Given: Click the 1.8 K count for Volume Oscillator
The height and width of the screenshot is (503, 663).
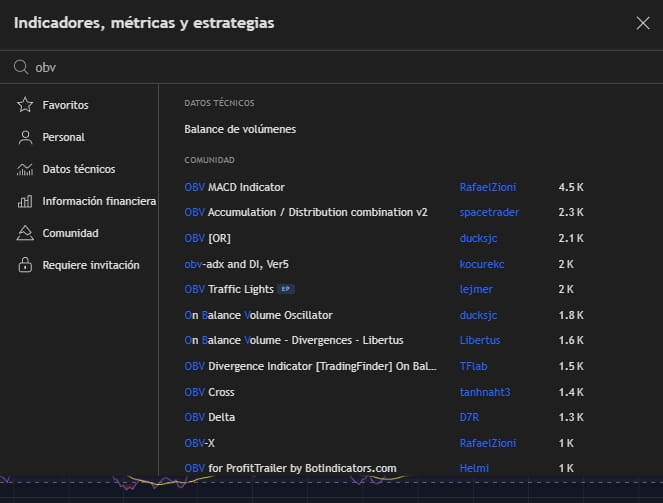Looking at the screenshot, I should [571, 315].
